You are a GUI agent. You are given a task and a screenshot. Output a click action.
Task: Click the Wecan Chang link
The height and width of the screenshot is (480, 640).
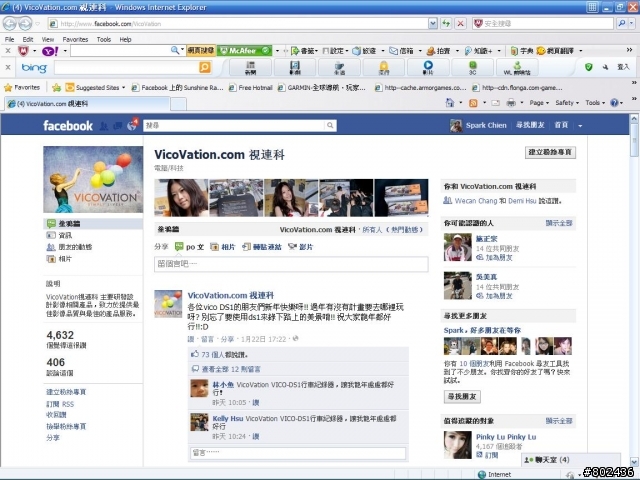pos(476,201)
